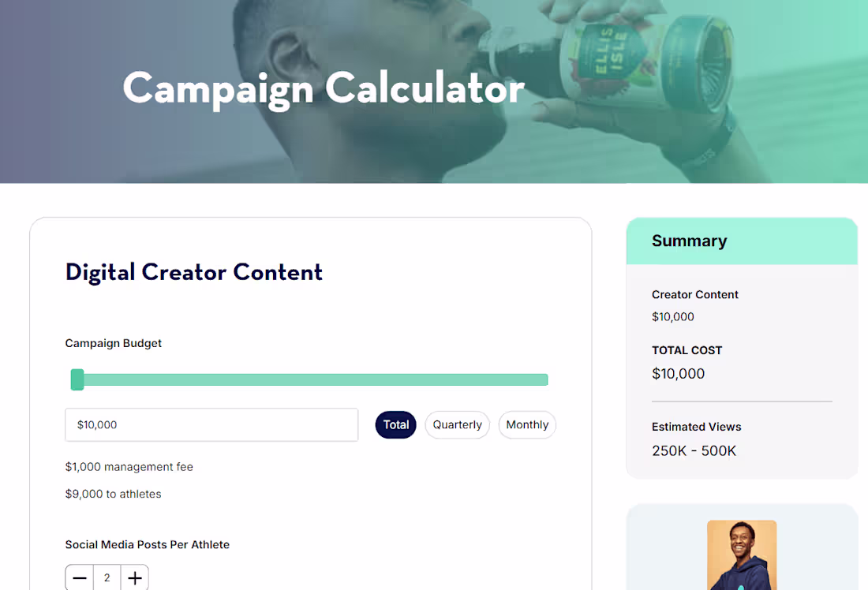Switch to the Monthly payment option
Screen dimensions: 868x590
click(526, 424)
